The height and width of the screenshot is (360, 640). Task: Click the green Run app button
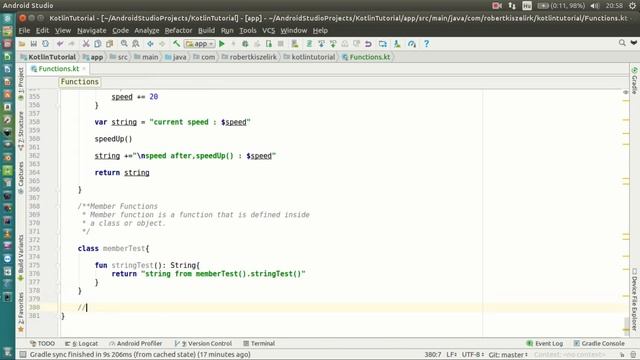(222, 44)
